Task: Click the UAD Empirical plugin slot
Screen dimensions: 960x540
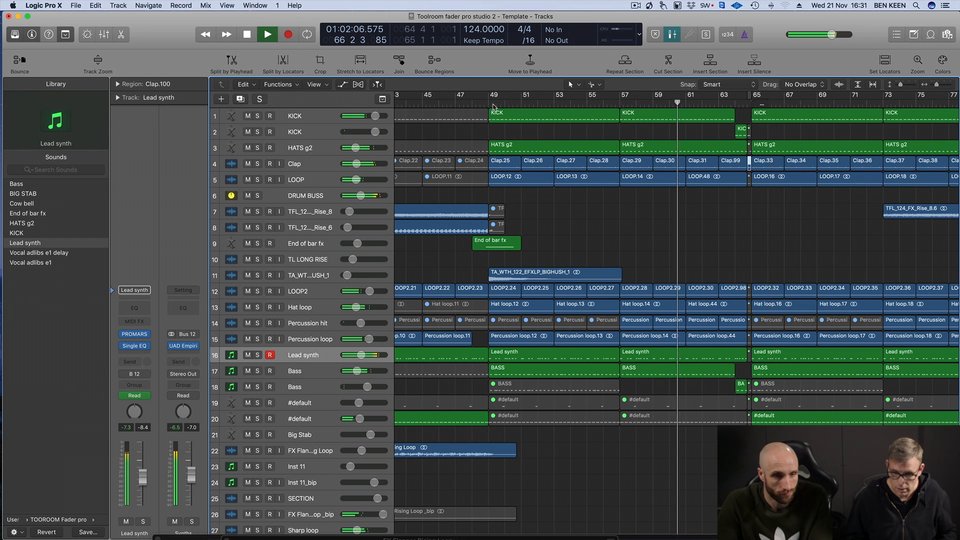Action: coord(183,346)
